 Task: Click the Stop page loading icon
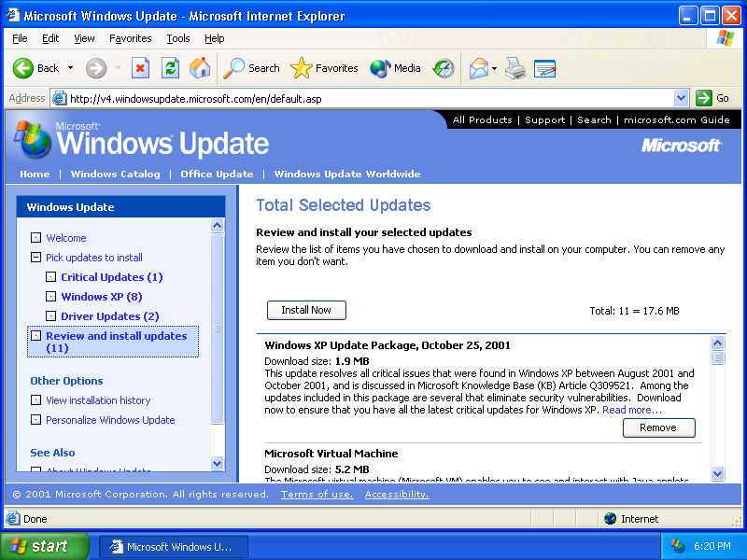(140, 68)
